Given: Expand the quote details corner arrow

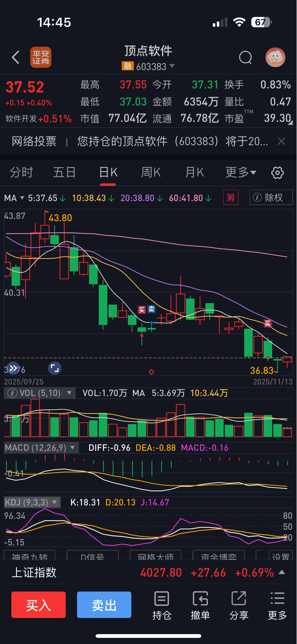Looking at the screenshot, I should (290, 123).
